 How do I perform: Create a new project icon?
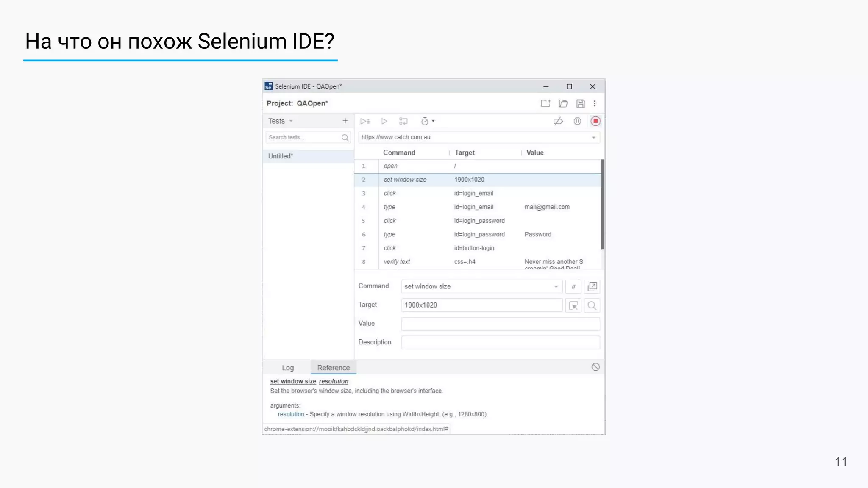point(545,103)
